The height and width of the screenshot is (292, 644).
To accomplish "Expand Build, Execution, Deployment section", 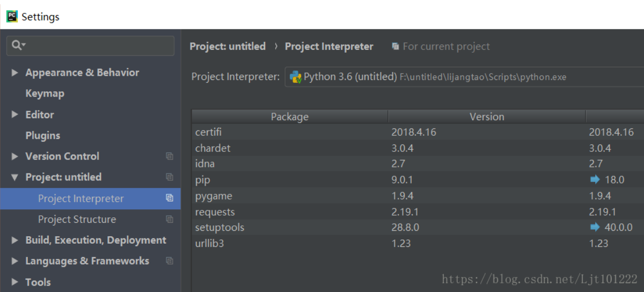I will [x=14, y=240].
